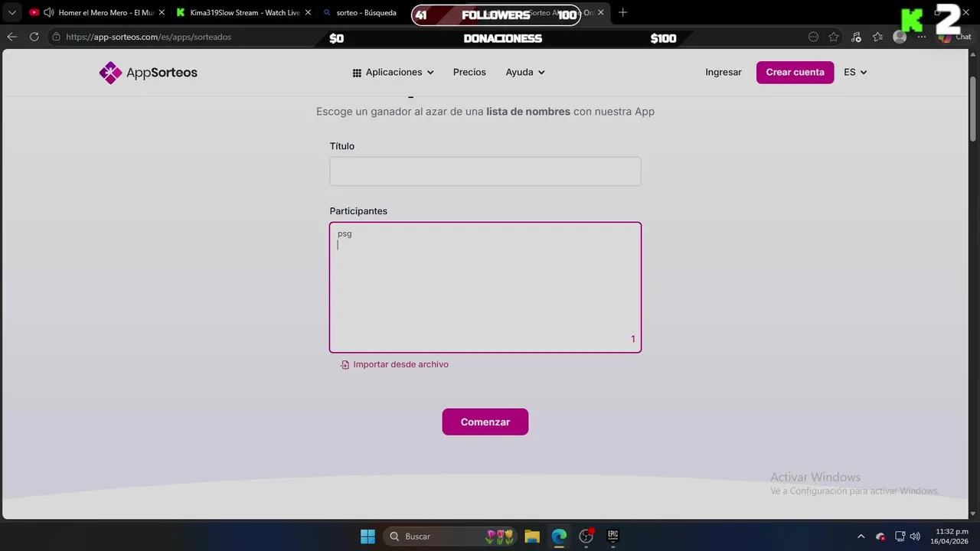Click the taskbar Buscar search box
This screenshot has height=551, width=980.
(449, 536)
